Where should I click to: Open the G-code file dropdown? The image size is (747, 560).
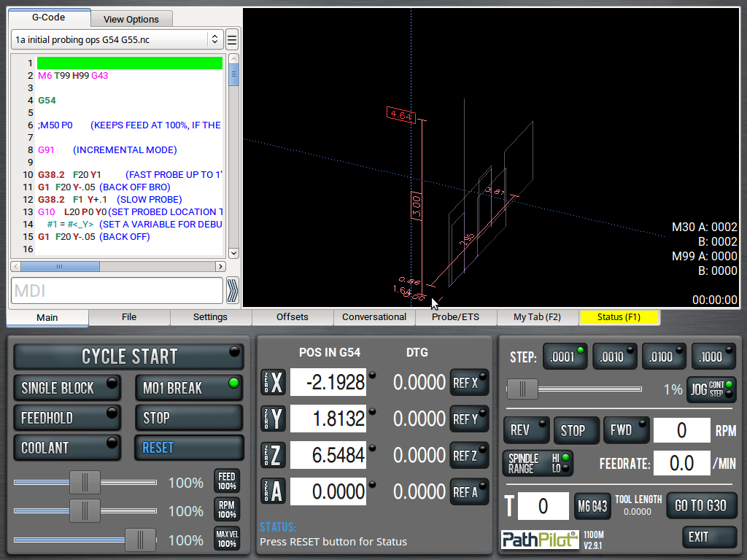point(117,39)
